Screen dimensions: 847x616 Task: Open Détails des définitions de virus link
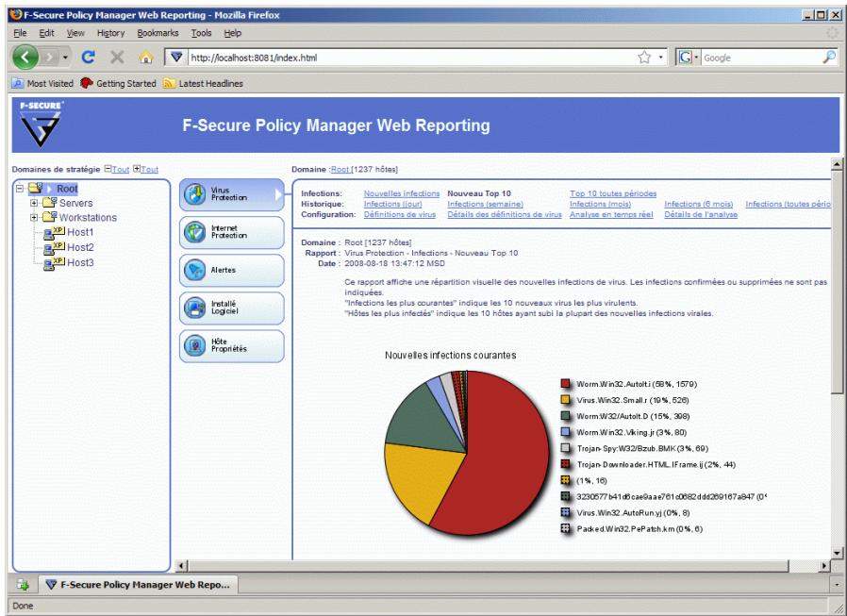tap(505, 214)
